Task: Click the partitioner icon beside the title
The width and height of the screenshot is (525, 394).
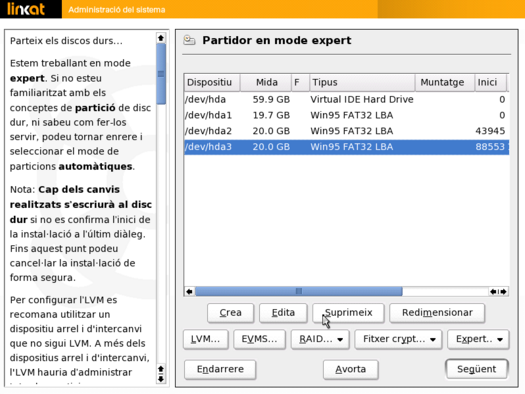Action: (x=189, y=40)
